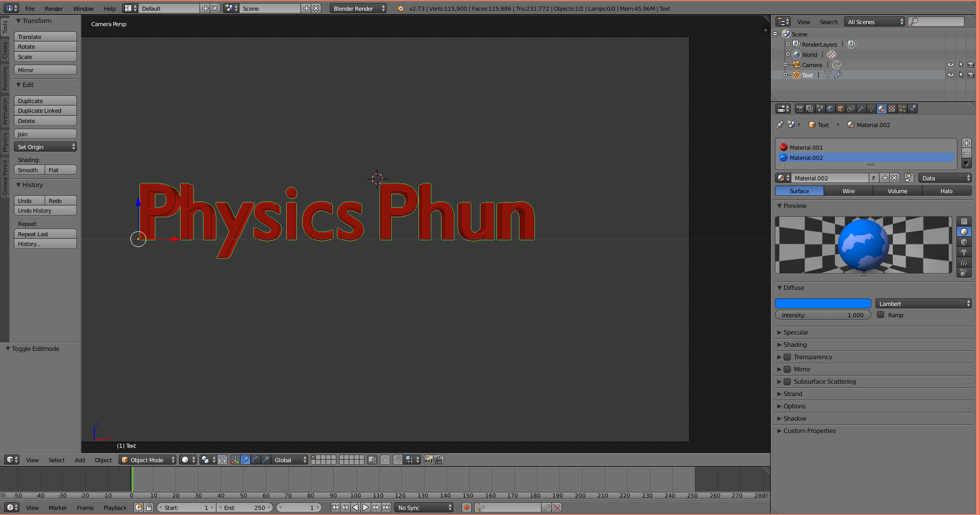This screenshot has height=515, width=980.
Task: Open the Render menu
Action: point(54,8)
